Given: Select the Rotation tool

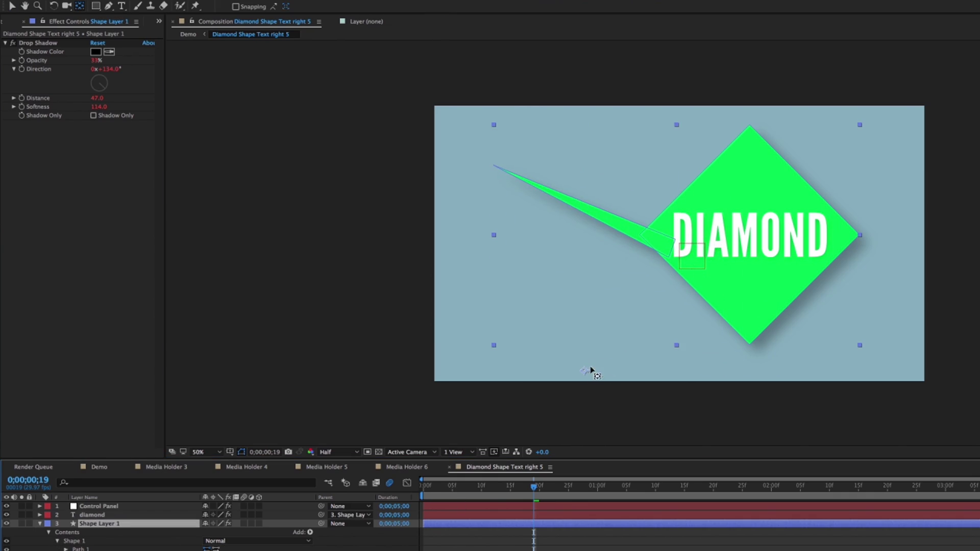Looking at the screenshot, I should 53,6.
